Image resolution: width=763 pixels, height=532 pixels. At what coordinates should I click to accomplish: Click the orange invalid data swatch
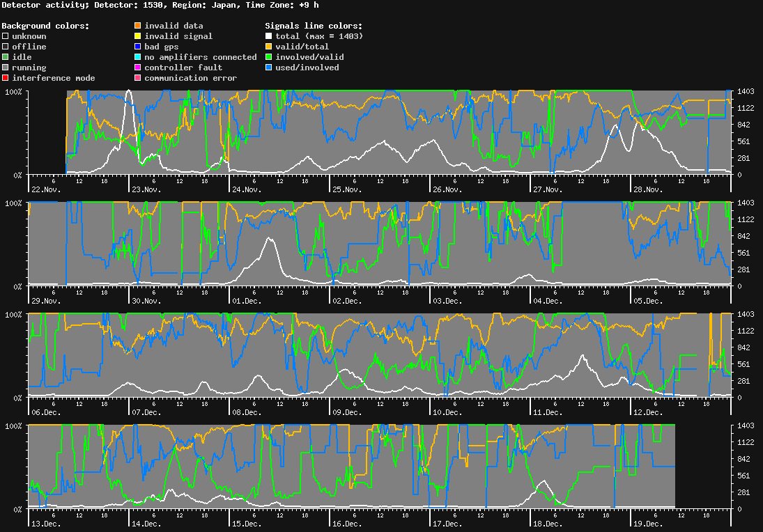coord(137,26)
